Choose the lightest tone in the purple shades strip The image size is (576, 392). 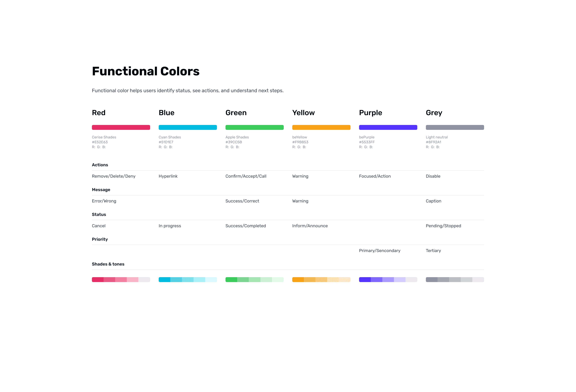(411, 279)
